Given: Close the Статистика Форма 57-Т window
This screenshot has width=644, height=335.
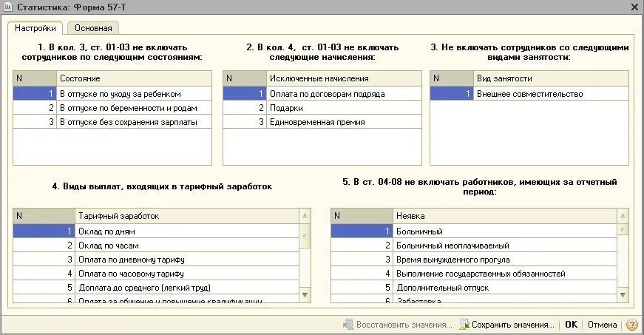Looking at the screenshot, I should pyautogui.click(x=634, y=7).
